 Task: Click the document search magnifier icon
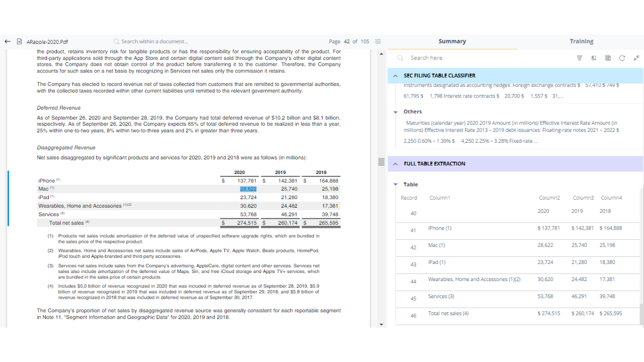117,42
